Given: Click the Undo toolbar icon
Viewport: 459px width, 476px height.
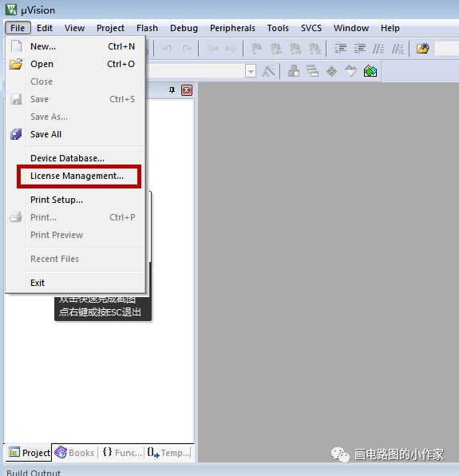Looking at the screenshot, I should pyautogui.click(x=167, y=48).
